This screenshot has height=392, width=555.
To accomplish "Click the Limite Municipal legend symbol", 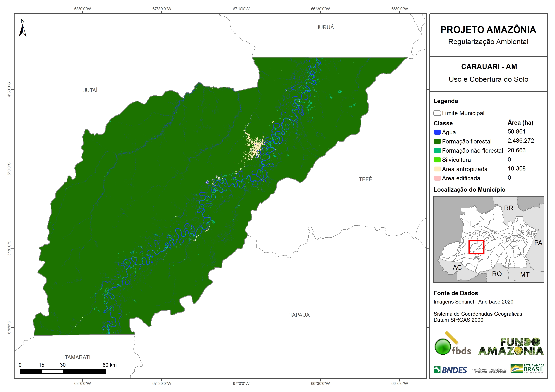I will click(x=437, y=113).
